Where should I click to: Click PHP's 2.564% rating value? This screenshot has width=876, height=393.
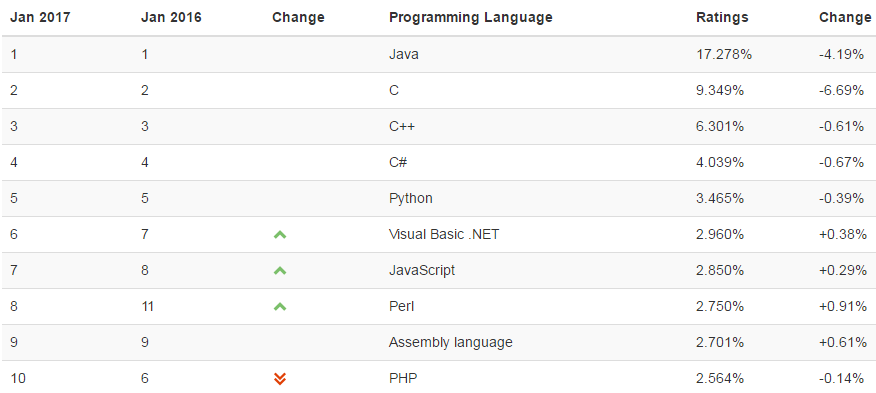click(720, 378)
